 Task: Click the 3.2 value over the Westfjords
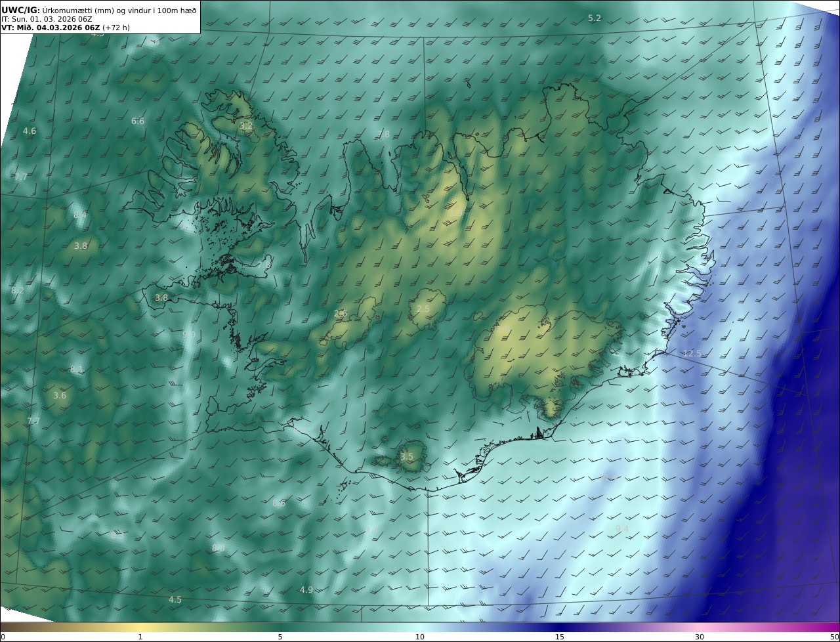[x=246, y=125]
